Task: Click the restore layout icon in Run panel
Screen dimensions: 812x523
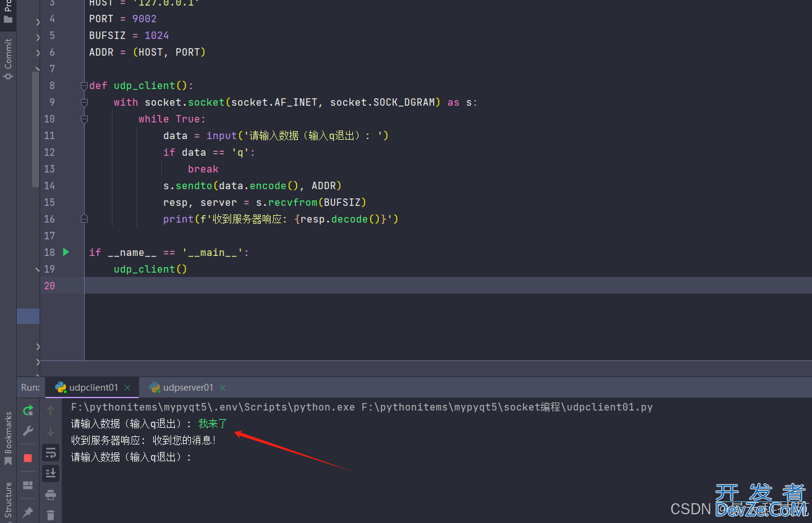Action: (28, 485)
